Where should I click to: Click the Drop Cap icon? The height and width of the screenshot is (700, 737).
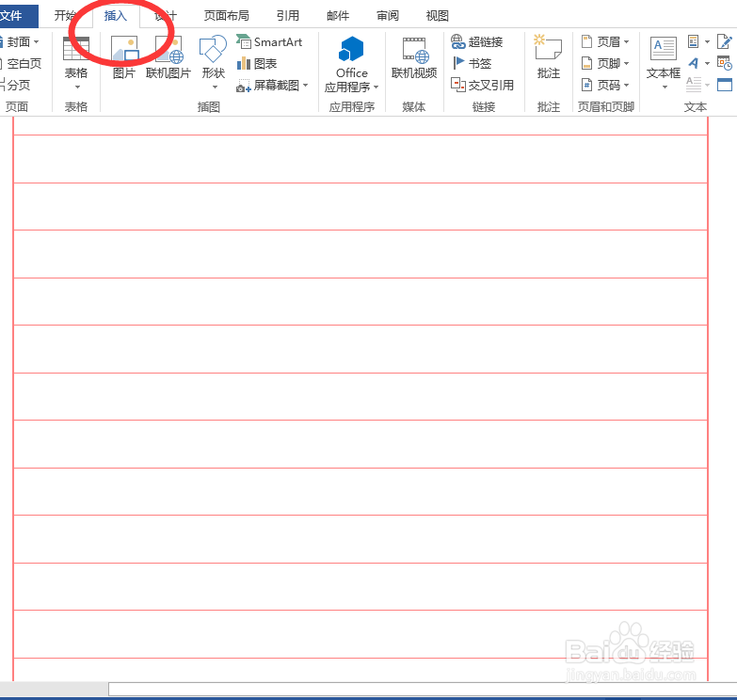click(694, 85)
